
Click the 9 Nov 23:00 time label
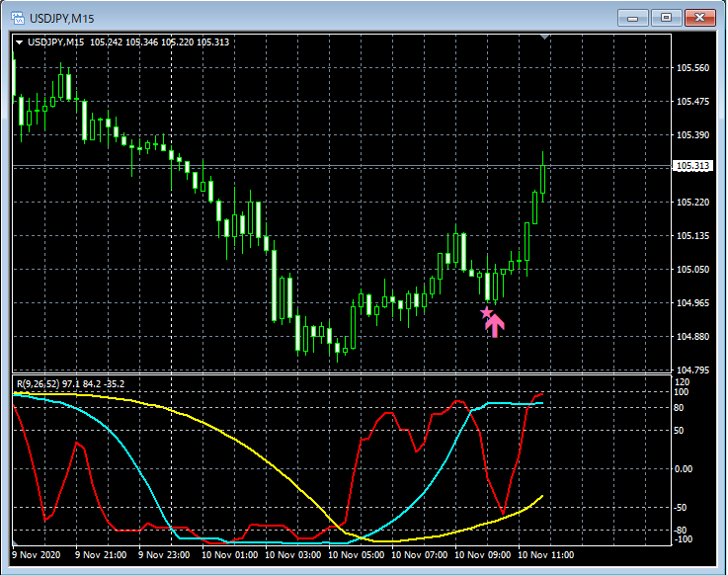pos(164,555)
